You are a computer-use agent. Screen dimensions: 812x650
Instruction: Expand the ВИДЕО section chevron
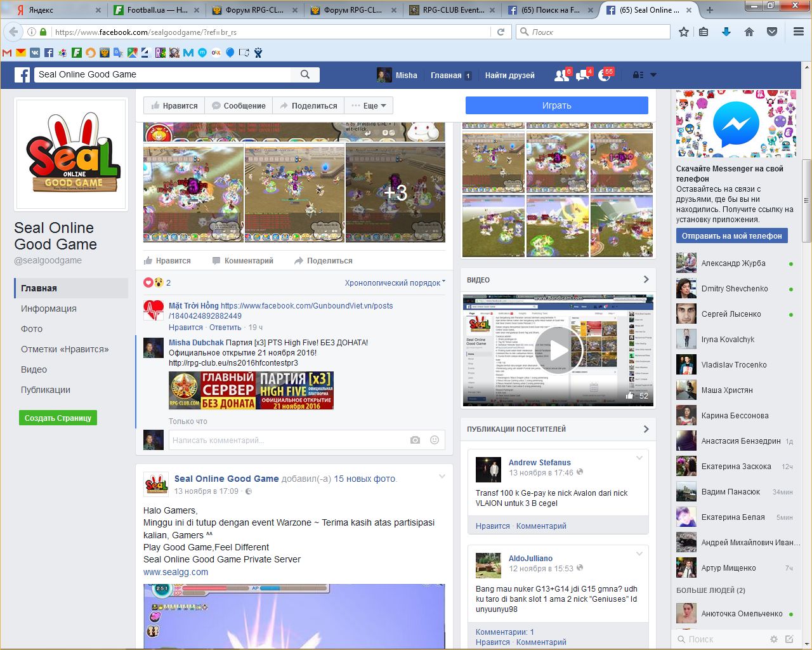coord(646,279)
